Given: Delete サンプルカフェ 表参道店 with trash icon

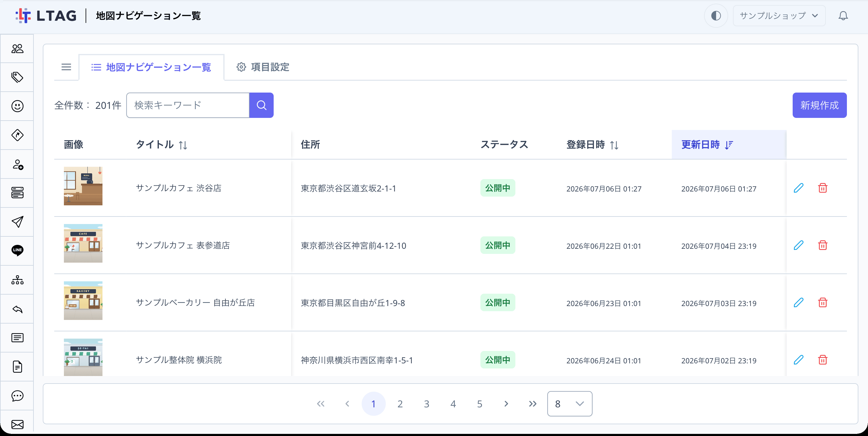Looking at the screenshot, I should click(x=822, y=245).
